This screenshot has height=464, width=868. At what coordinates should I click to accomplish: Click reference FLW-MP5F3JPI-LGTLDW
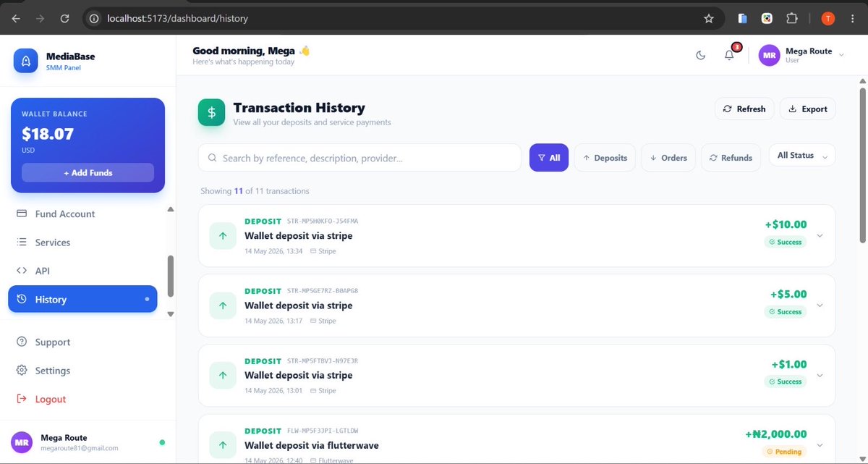click(323, 431)
